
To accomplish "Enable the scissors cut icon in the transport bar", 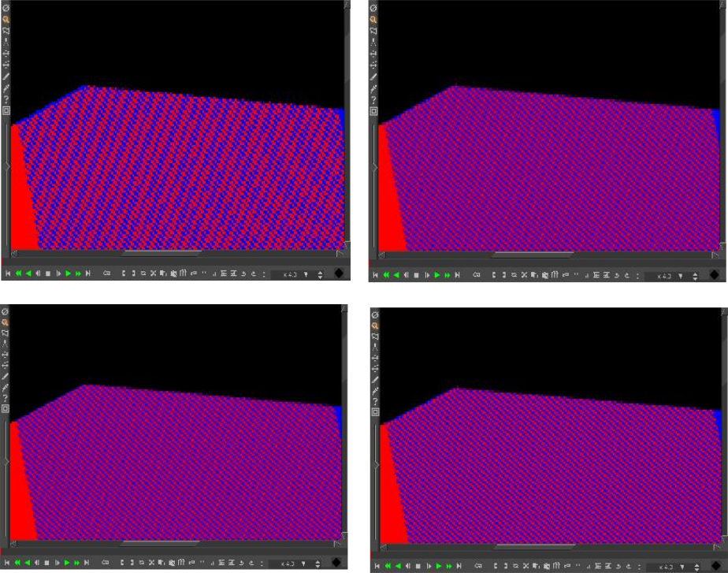I will point(153,273).
